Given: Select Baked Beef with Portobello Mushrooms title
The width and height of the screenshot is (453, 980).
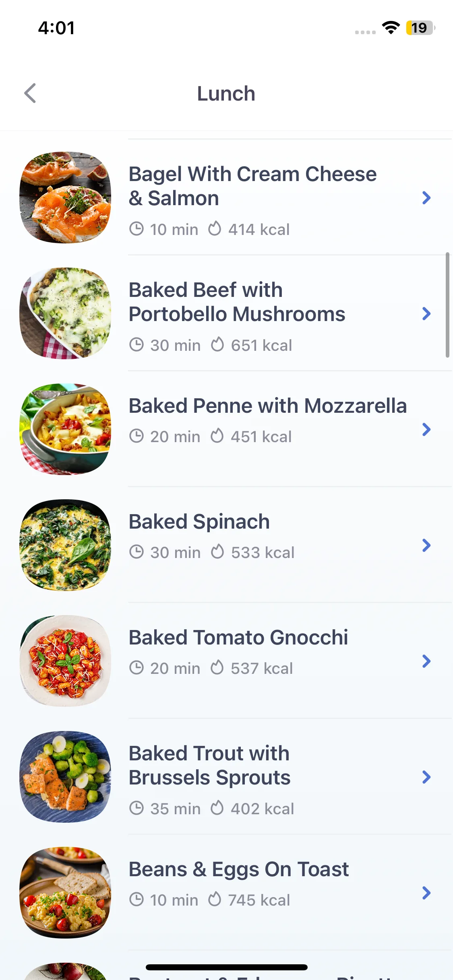Looking at the screenshot, I should 237,302.
